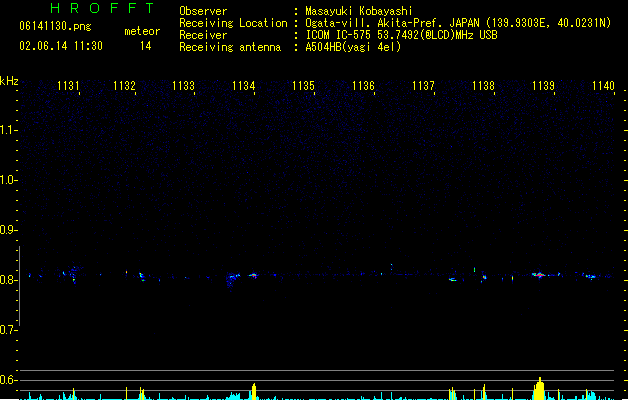Click time axis marker 1139
The height and width of the screenshot is (400, 629).
tap(543, 86)
